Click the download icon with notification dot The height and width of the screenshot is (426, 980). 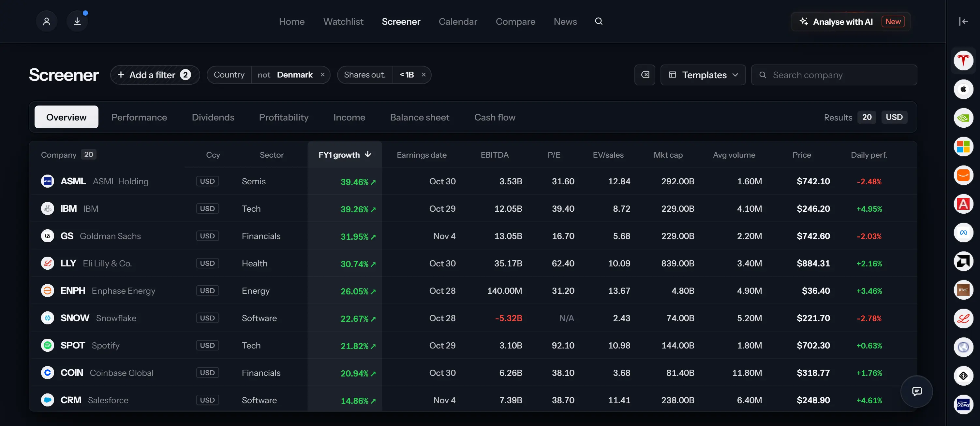click(77, 21)
